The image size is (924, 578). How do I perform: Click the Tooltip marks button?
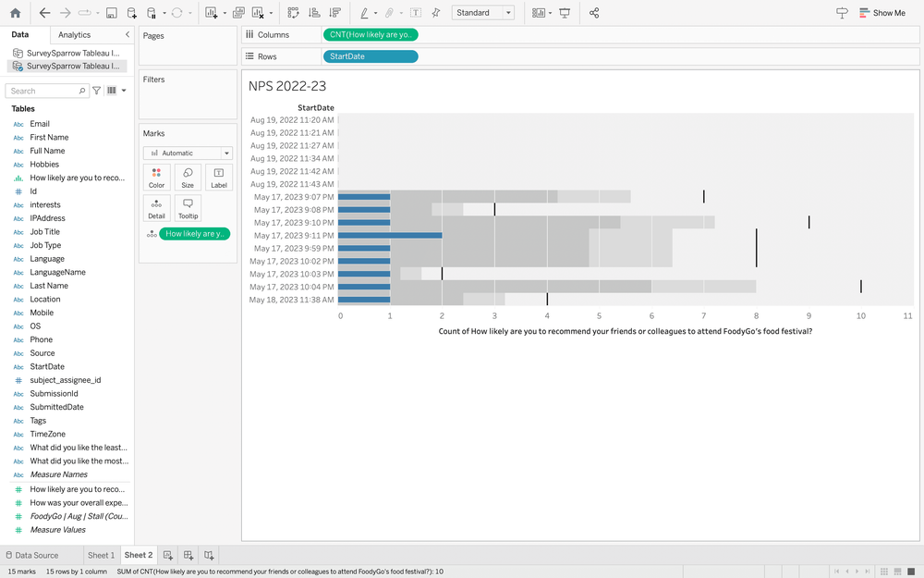pyautogui.click(x=188, y=208)
